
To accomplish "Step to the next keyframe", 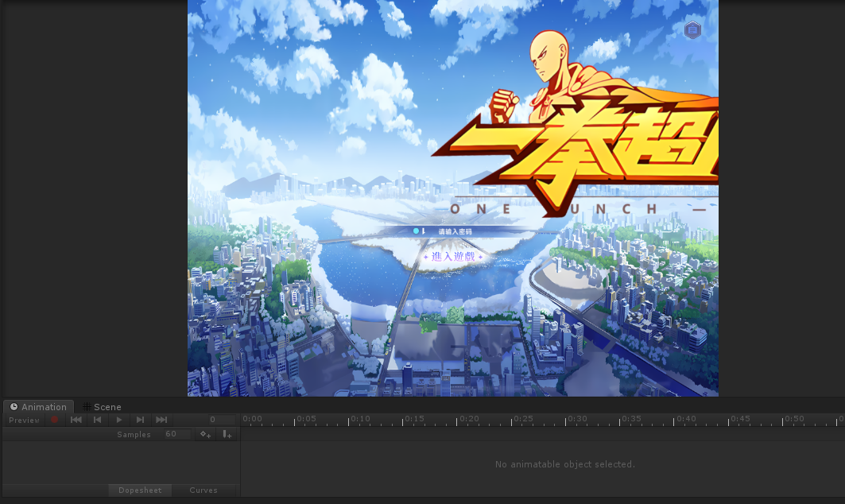I will [140, 420].
